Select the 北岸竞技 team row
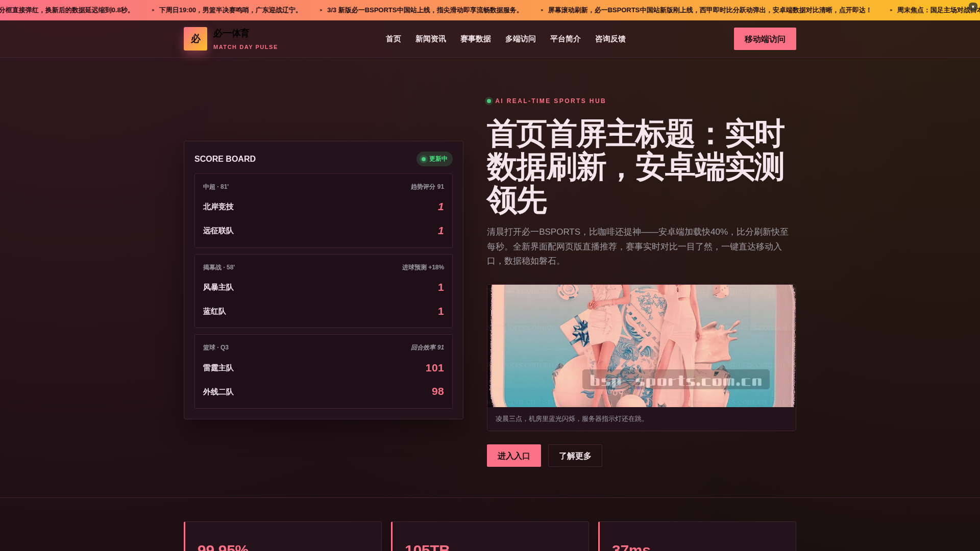Image resolution: width=980 pixels, height=551 pixels. point(324,207)
